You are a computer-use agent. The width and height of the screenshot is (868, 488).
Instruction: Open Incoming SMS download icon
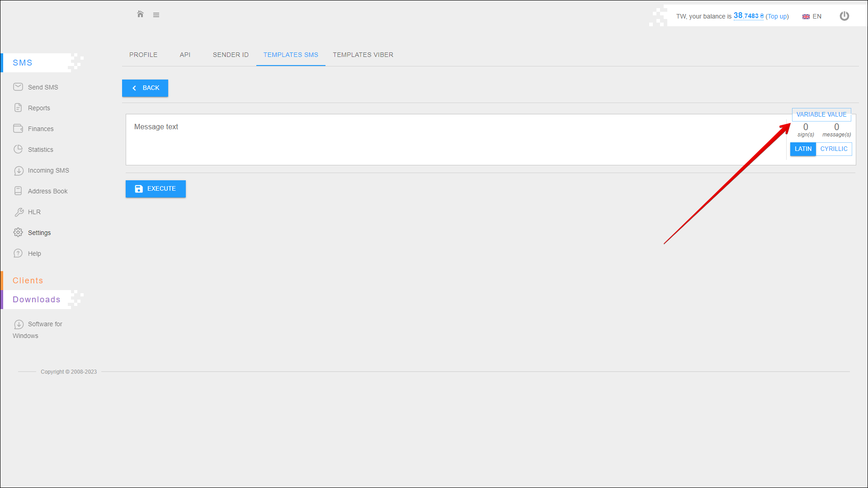pyautogui.click(x=19, y=170)
